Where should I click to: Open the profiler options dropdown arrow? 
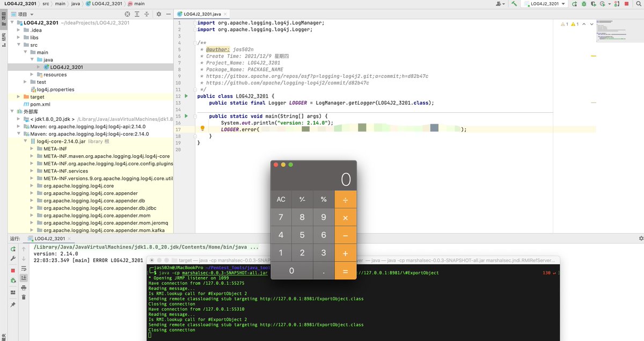click(x=609, y=4)
